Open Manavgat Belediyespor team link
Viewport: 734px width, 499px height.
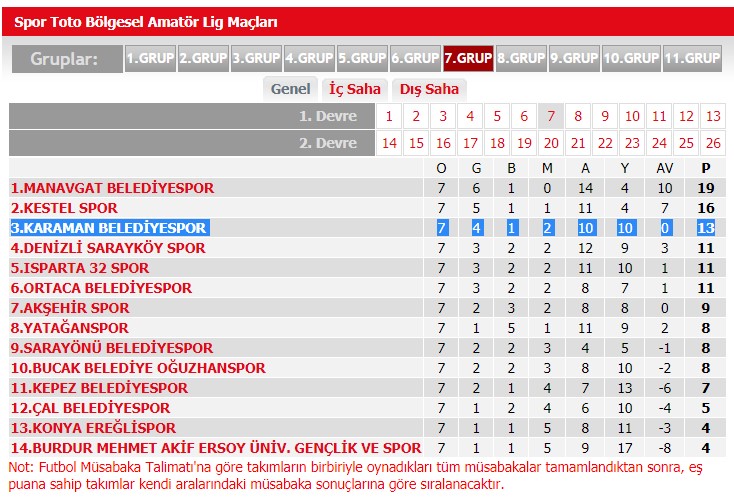[x=112, y=188]
